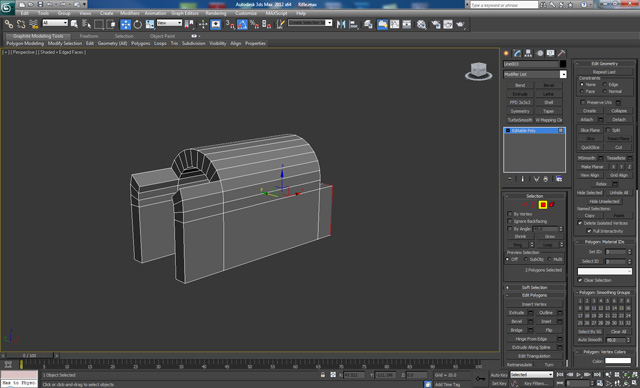
Task: Select the Element sub-object level icon
Action: click(x=552, y=205)
